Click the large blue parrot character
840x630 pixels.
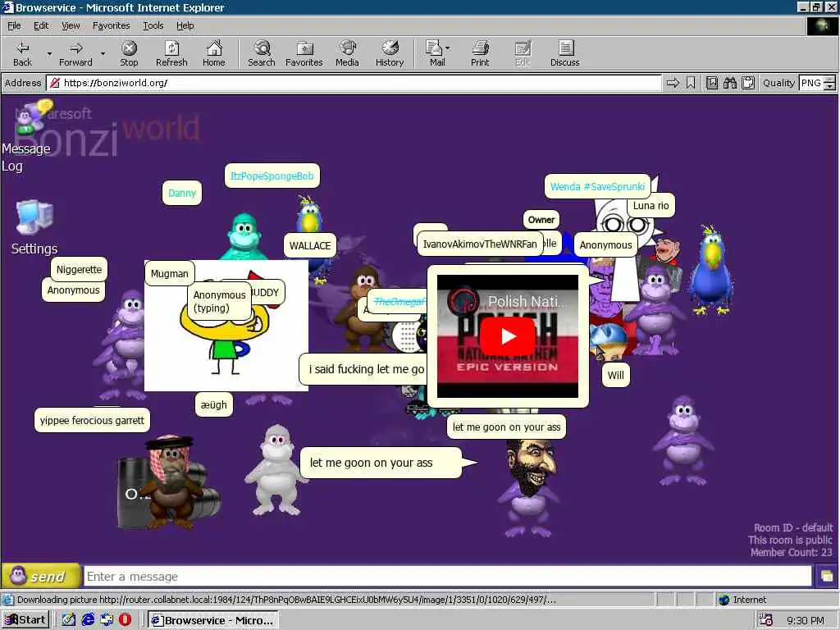click(711, 271)
